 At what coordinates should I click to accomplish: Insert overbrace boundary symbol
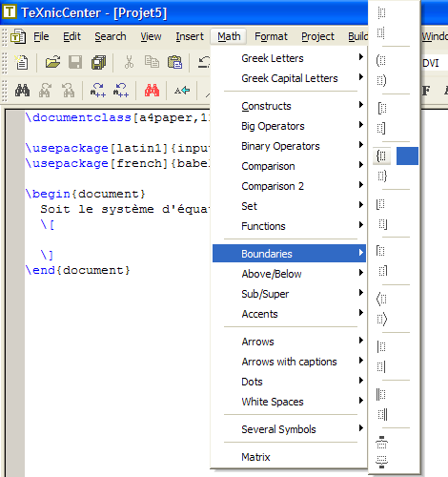(x=381, y=443)
